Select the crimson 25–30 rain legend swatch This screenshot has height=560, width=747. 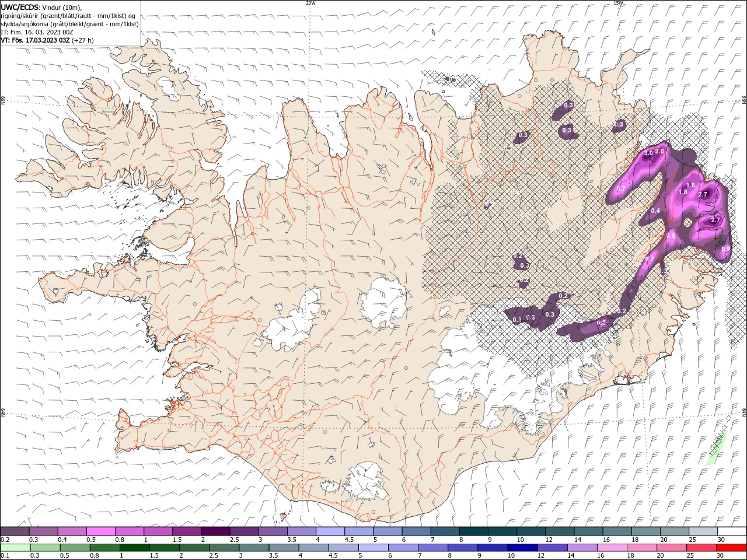coord(700,548)
